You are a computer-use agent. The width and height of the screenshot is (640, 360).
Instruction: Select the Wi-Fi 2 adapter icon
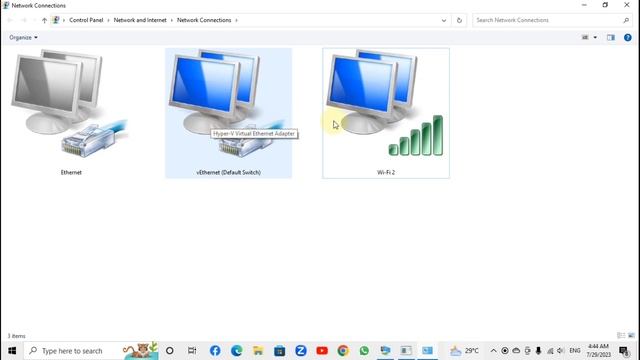pos(386,112)
